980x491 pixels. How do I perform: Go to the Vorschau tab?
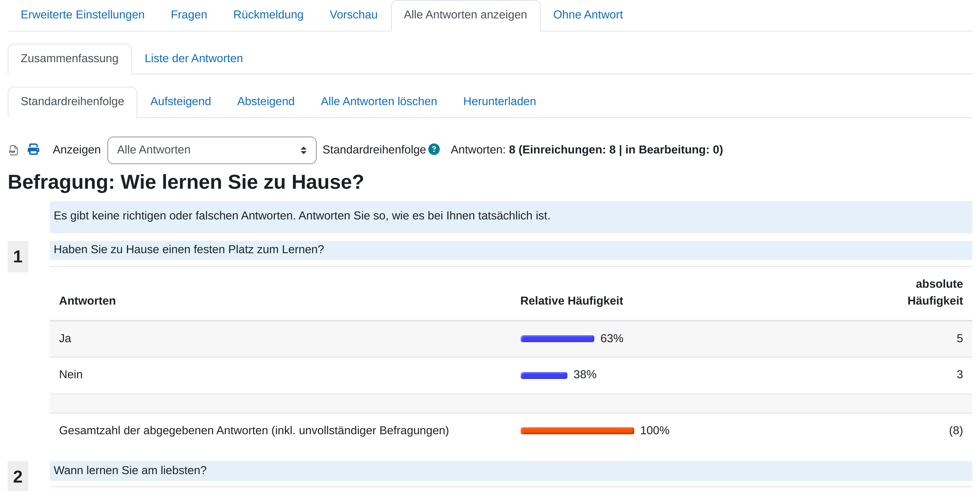point(354,15)
